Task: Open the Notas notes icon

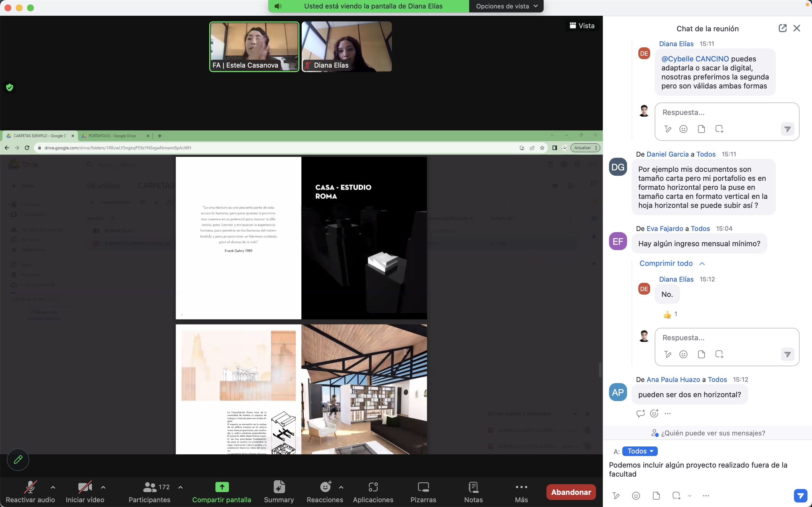Action: coord(473,488)
